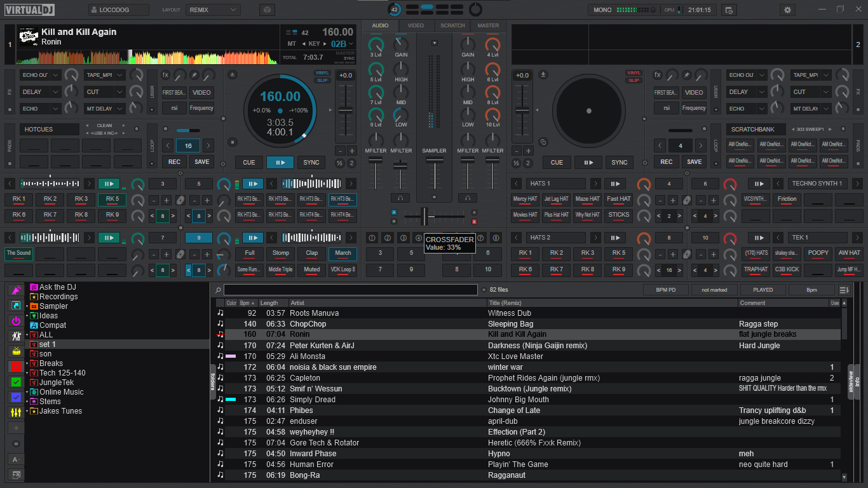The width and height of the screenshot is (868, 488).
Task: Click the browser search input field
Action: click(350, 290)
